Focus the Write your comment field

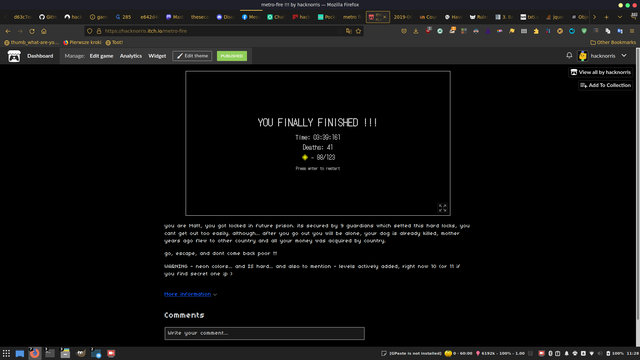click(x=264, y=333)
